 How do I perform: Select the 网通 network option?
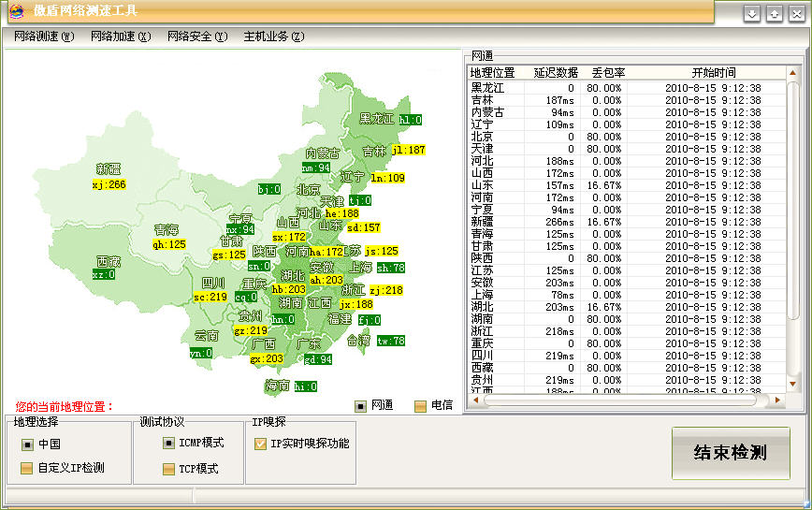point(360,406)
